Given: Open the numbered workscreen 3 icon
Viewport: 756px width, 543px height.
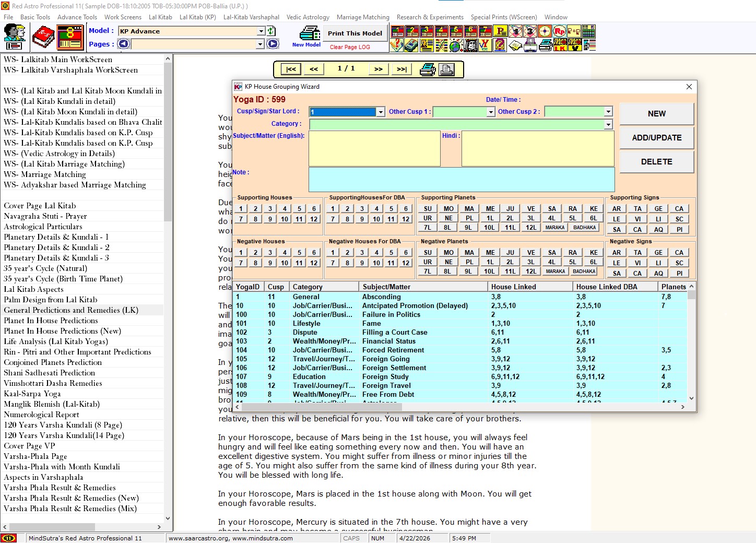Looking at the screenshot, I should (427, 31).
